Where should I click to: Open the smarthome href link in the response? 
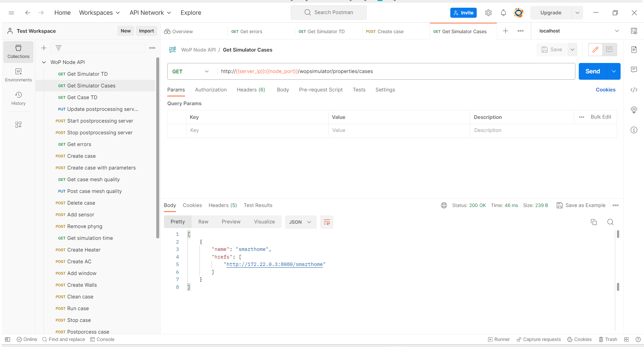coord(275,264)
